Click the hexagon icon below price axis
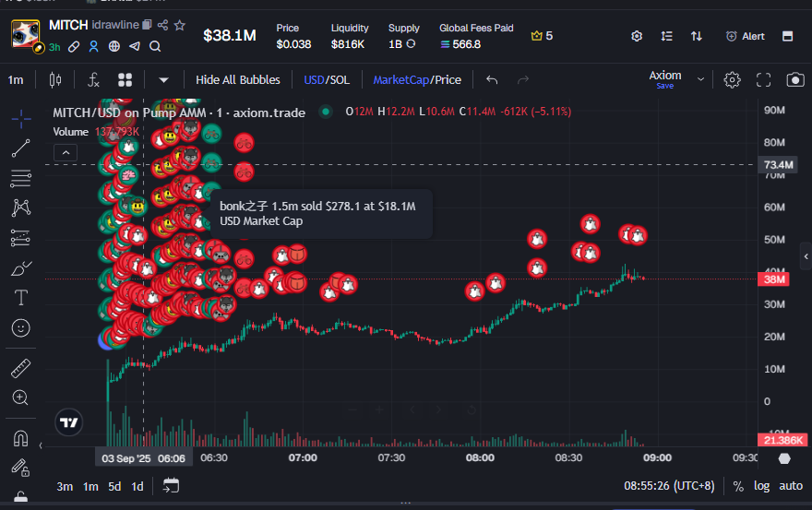Screen dimensions: 812x510 [x=784, y=458]
